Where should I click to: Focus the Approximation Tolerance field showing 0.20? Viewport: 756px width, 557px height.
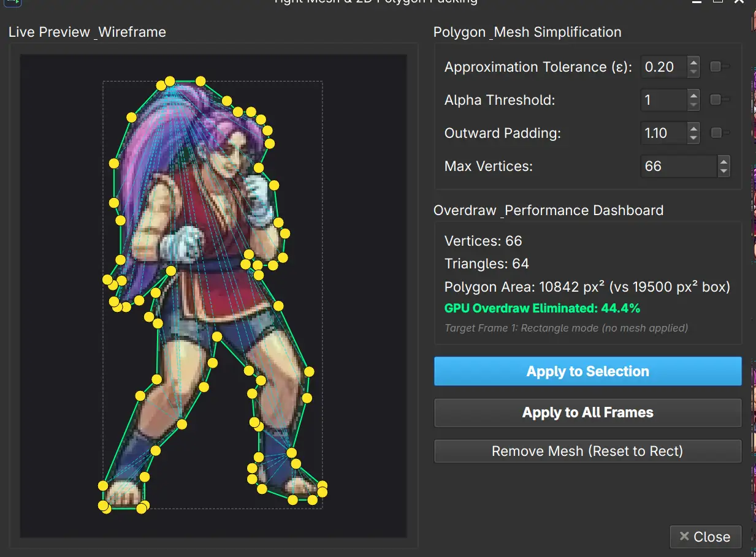point(664,67)
